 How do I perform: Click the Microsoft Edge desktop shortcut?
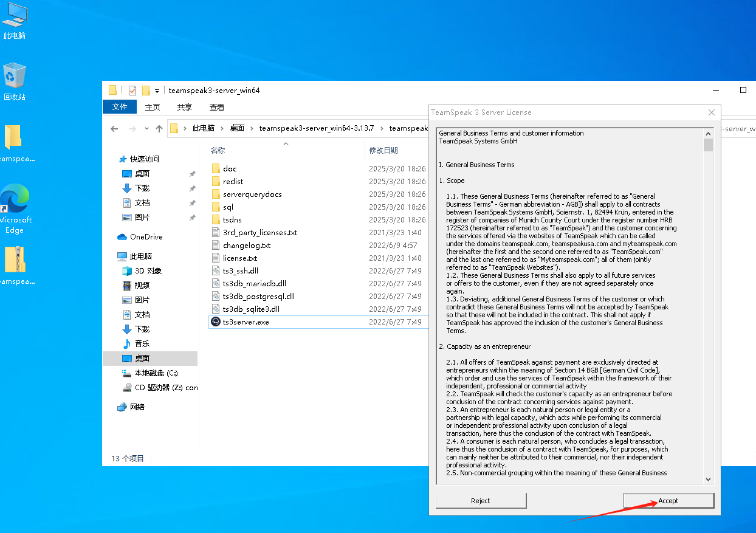click(x=15, y=209)
